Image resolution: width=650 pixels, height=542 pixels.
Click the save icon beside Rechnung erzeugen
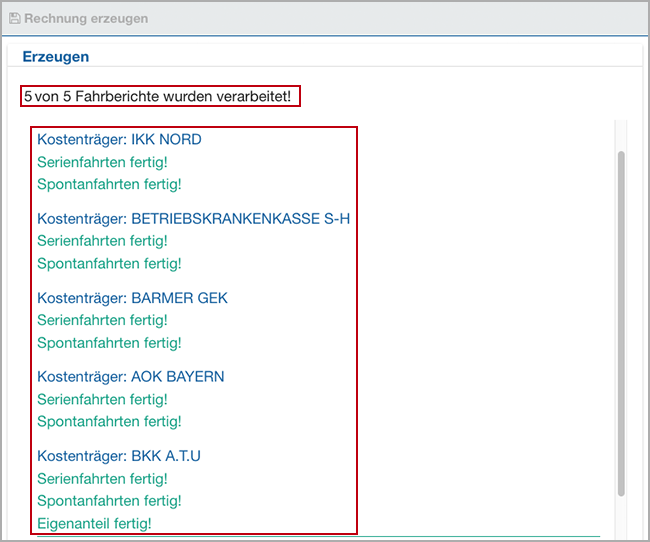click(x=15, y=18)
